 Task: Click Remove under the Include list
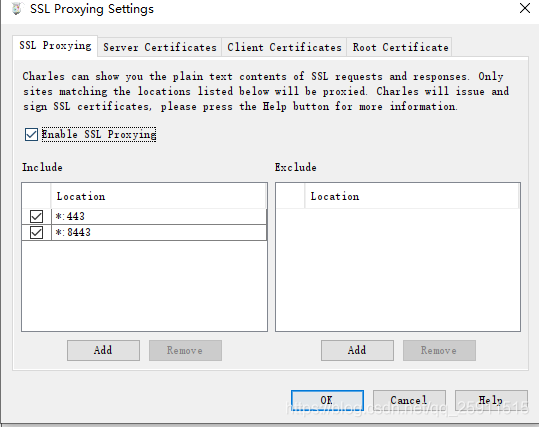185,350
